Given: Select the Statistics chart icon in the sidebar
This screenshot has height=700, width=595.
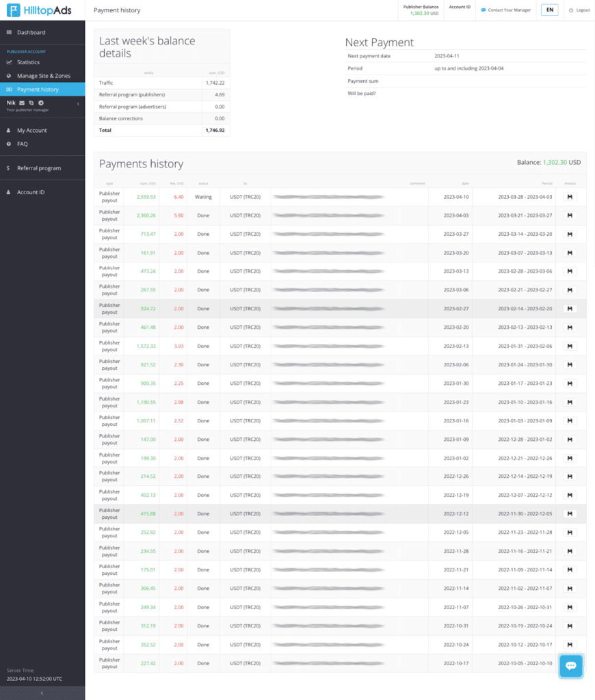Looking at the screenshot, I should (x=8, y=62).
